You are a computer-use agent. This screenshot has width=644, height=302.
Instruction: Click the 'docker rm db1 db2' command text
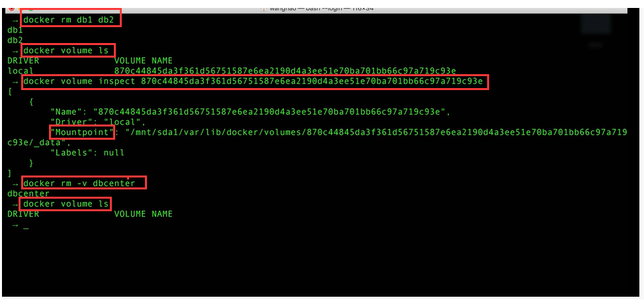68,20
